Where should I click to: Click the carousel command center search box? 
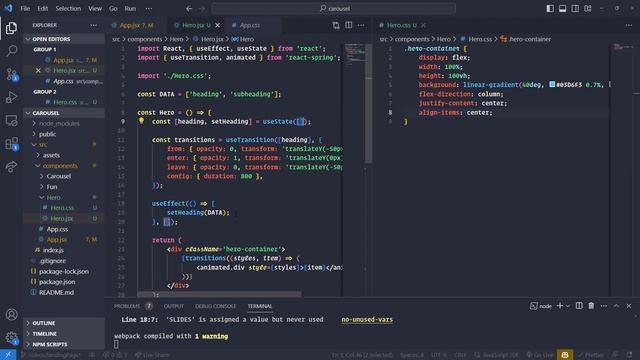tap(333, 8)
